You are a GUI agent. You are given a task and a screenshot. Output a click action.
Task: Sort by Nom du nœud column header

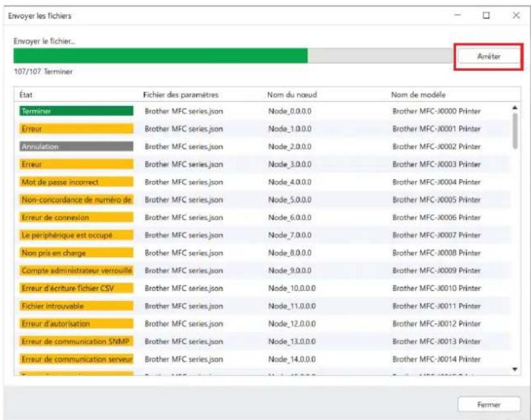(x=292, y=95)
